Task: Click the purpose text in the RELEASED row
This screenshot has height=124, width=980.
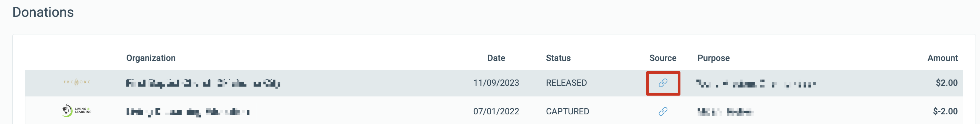Action: tap(756, 84)
